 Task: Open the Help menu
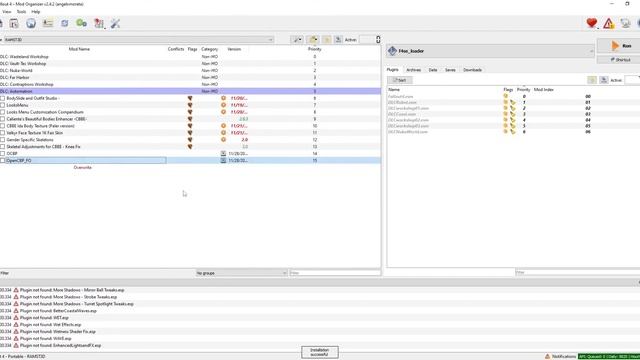36,12
